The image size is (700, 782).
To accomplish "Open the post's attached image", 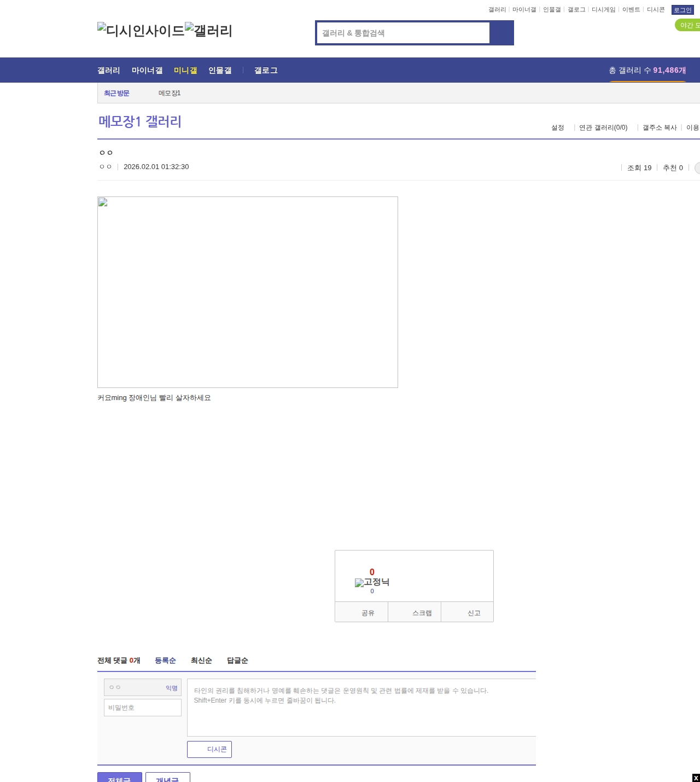I will click(x=248, y=292).
